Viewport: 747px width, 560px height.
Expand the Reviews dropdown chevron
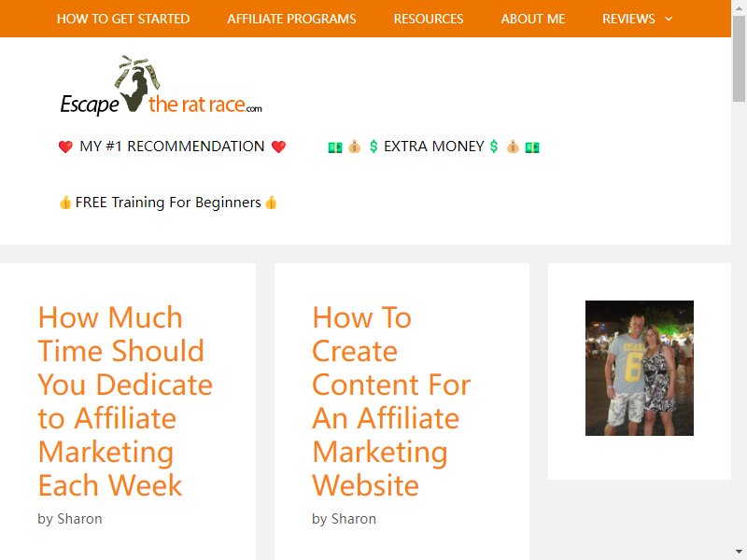669,19
